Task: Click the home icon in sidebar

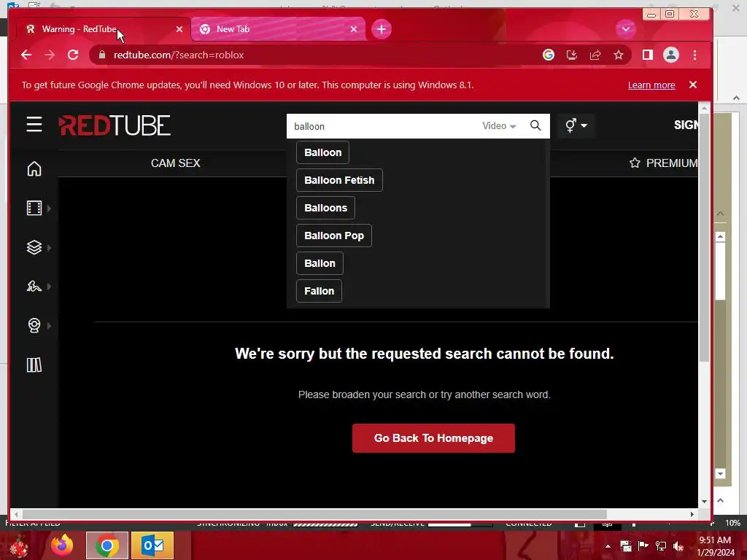Action: pos(34,168)
